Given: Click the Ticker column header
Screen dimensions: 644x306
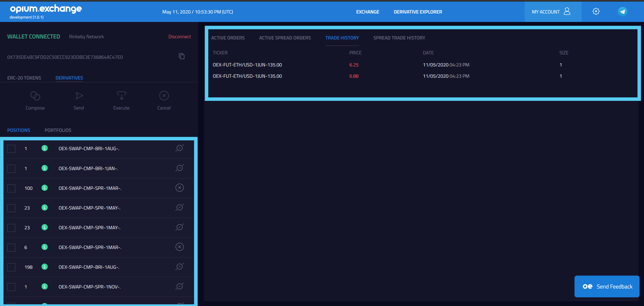Looking at the screenshot, I should click(x=220, y=53).
